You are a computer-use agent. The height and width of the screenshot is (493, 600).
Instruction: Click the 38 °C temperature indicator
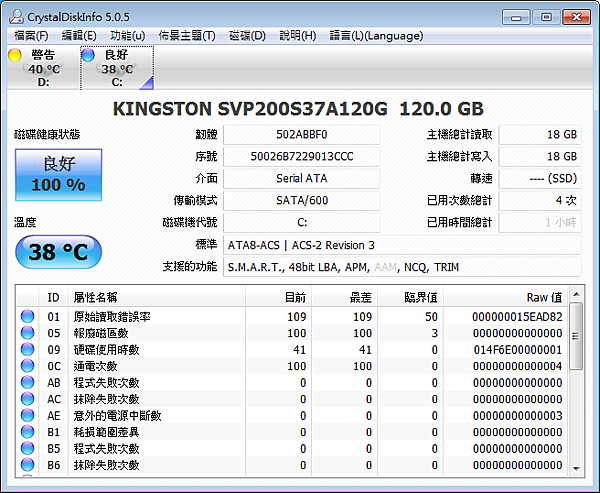point(59,252)
